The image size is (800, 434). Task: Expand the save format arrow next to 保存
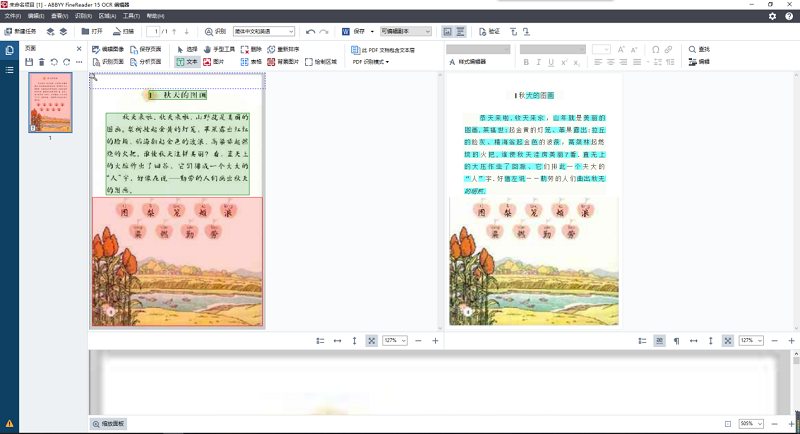(x=372, y=32)
